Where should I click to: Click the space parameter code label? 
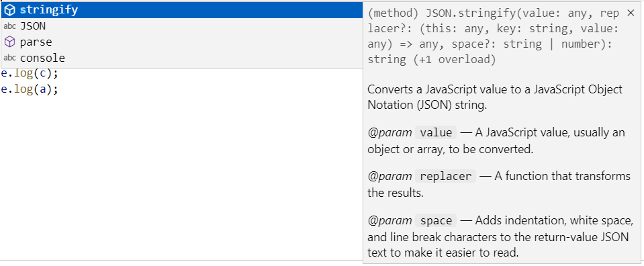pyautogui.click(x=435, y=221)
